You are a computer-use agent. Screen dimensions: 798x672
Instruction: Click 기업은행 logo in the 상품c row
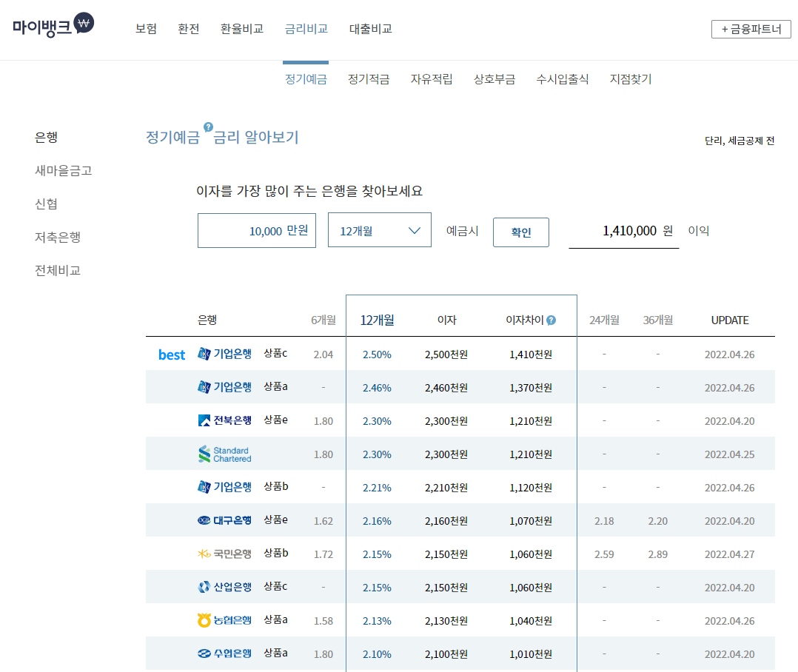[224, 354]
